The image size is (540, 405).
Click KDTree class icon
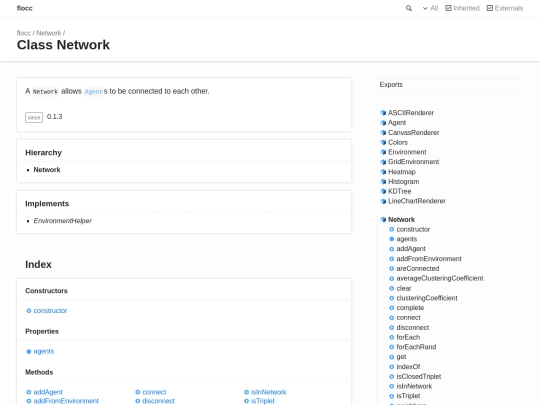383,191
